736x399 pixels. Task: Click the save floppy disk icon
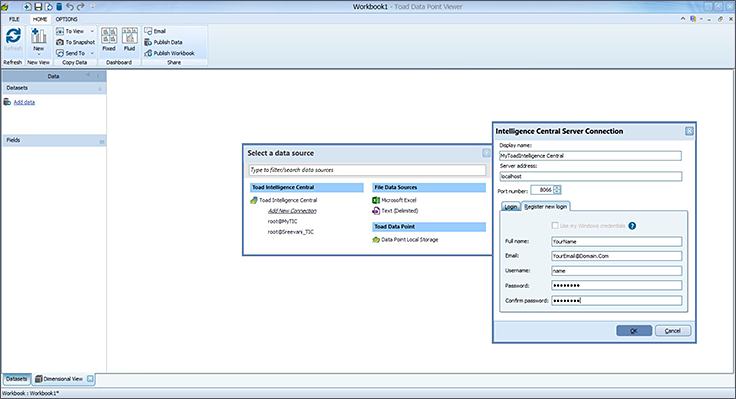(x=38, y=7)
